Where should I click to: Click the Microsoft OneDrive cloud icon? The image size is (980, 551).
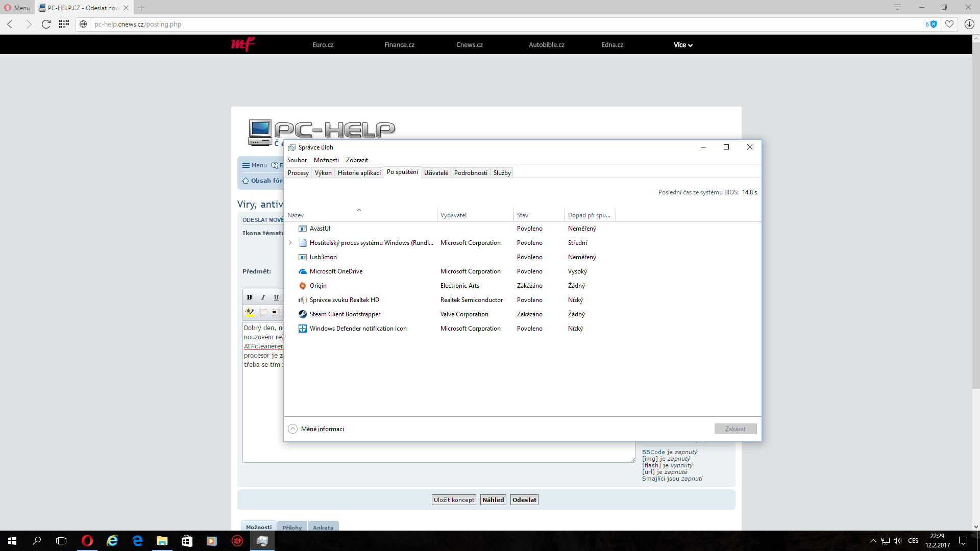[303, 271]
